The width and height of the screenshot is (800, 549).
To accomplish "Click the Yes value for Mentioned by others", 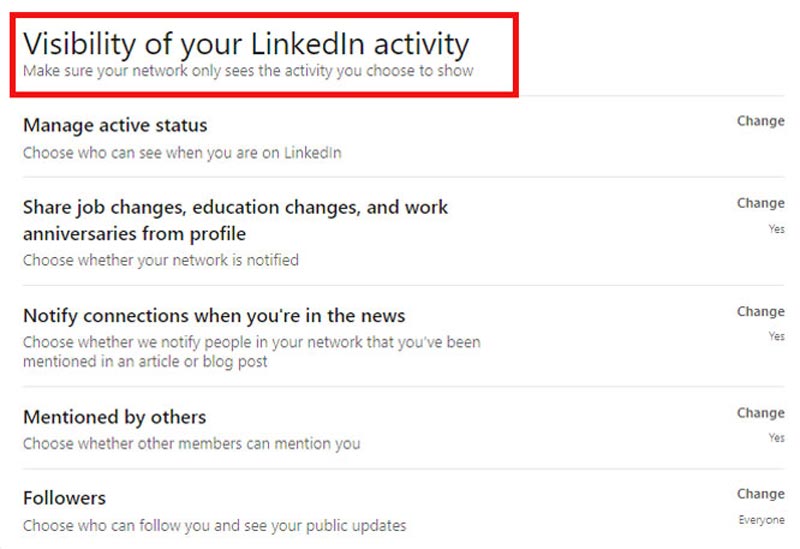I will pyautogui.click(x=776, y=438).
